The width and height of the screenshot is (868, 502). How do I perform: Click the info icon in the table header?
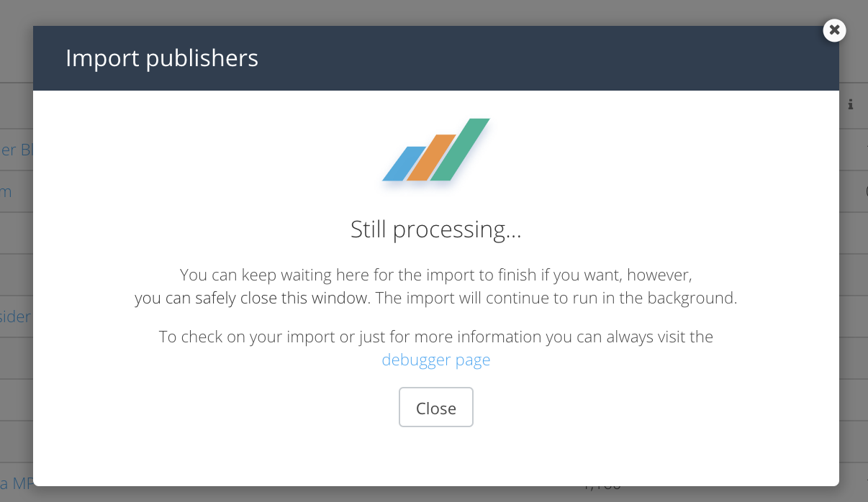(850, 104)
